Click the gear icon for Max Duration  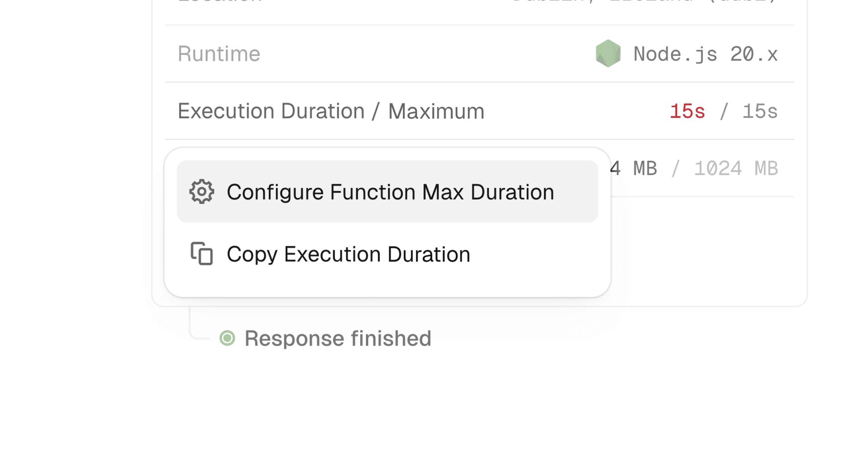coord(202,192)
